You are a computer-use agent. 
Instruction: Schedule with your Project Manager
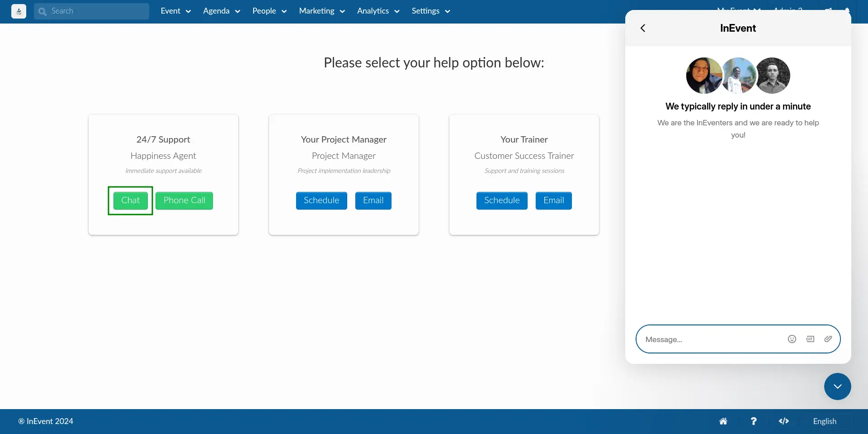(321, 200)
